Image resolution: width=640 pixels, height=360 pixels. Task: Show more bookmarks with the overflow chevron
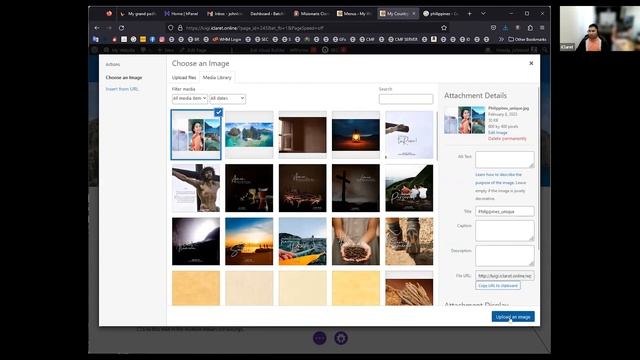(x=501, y=39)
